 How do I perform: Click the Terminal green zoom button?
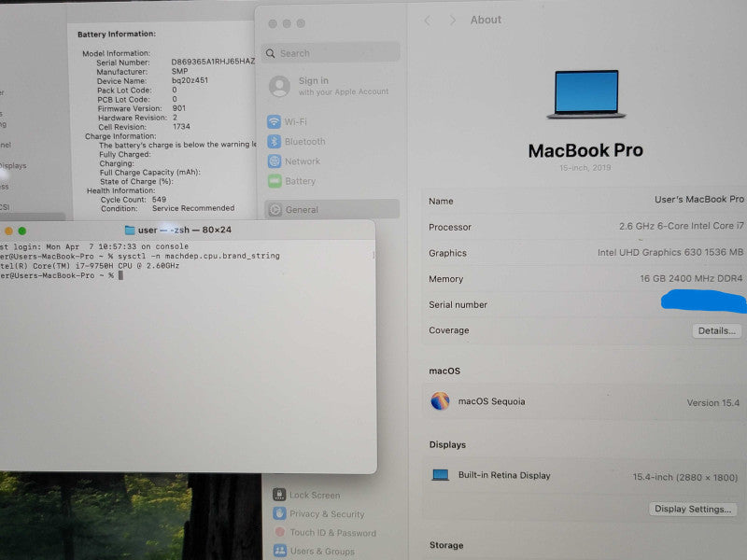coord(21,231)
